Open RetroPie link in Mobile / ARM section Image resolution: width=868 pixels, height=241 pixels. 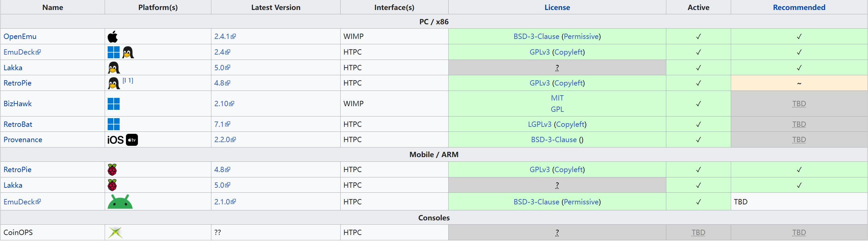18,169
